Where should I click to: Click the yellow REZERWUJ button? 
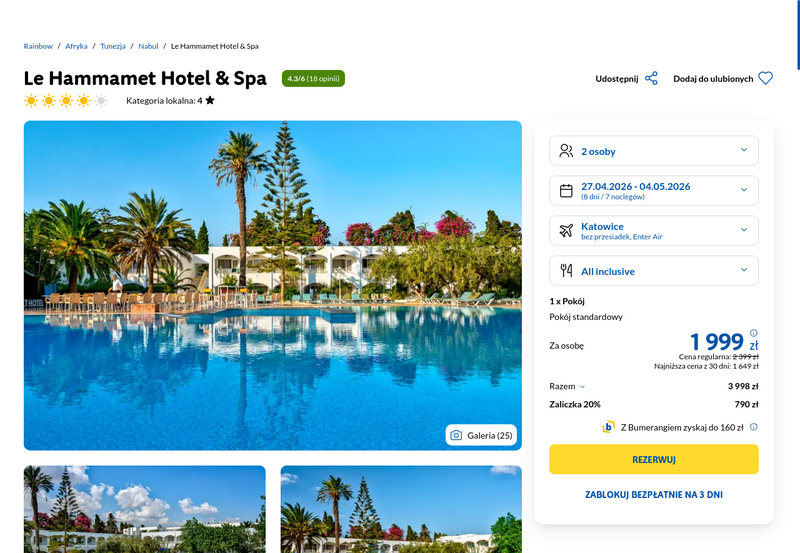654,459
